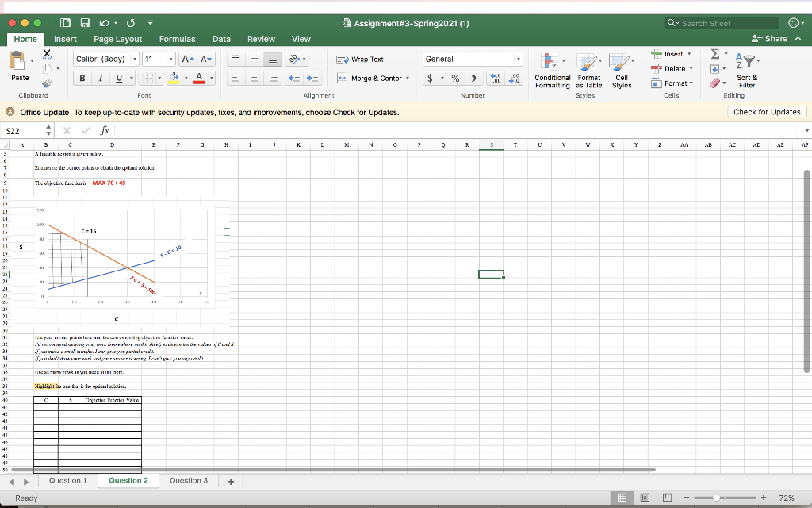Click the Check for Updates button
Viewport: 812px width, 508px height.
(766, 112)
